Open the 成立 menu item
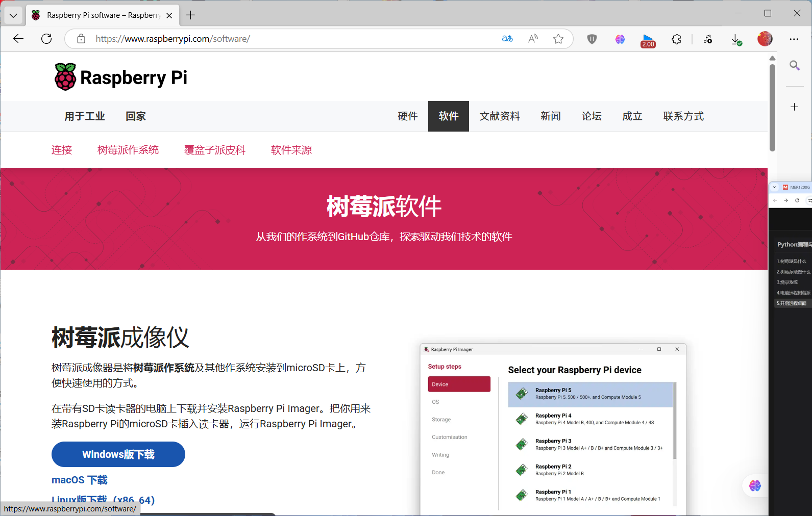 [x=632, y=116]
